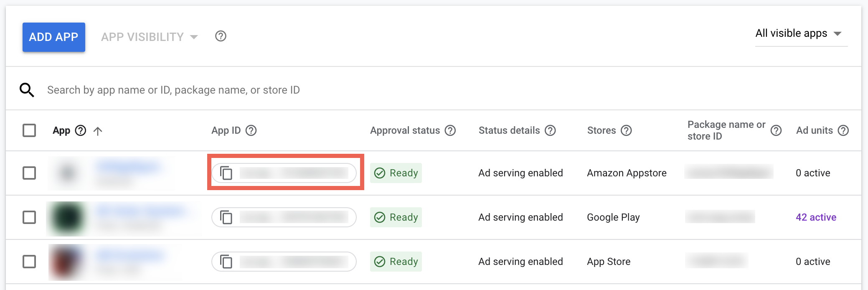Check the first Amazon Appstore app row
Image resolution: width=868 pixels, height=290 pixels.
pos(29,173)
